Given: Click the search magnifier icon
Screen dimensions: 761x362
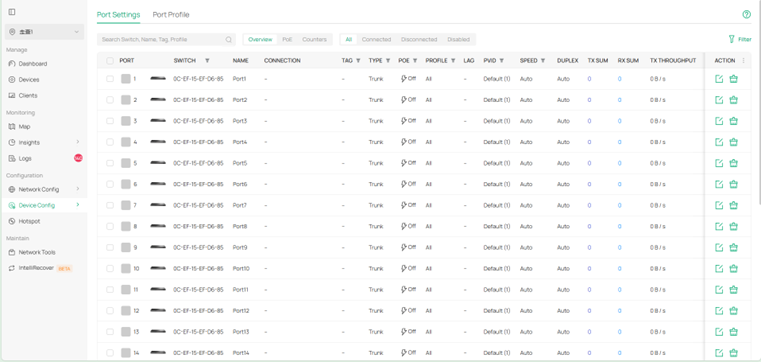Looking at the screenshot, I should coord(229,40).
